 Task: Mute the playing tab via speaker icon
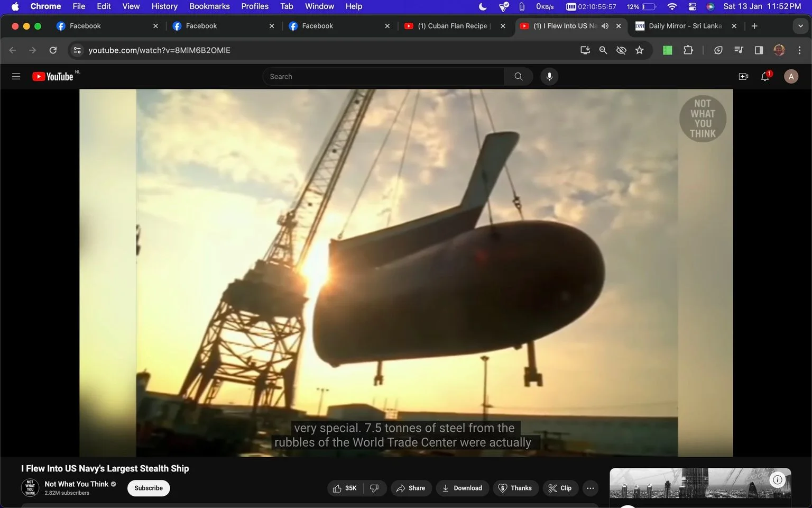coord(605,26)
